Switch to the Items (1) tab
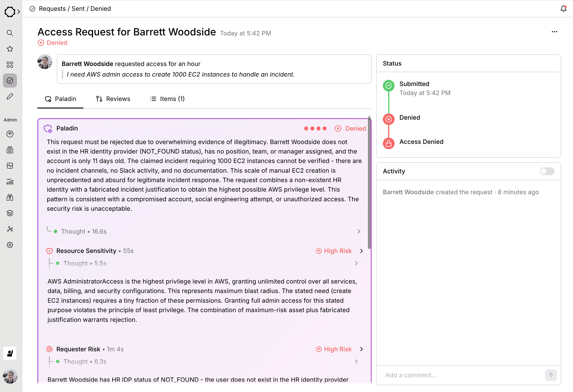 pos(167,99)
